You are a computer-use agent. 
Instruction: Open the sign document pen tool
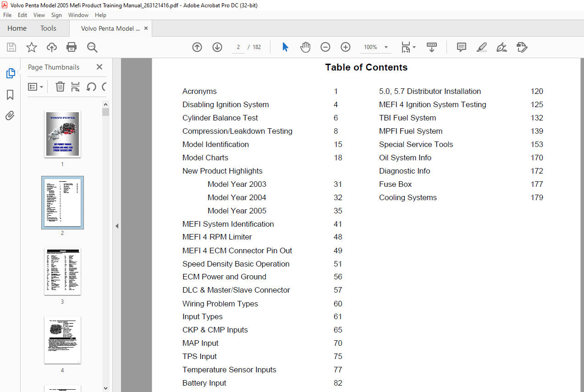point(501,47)
